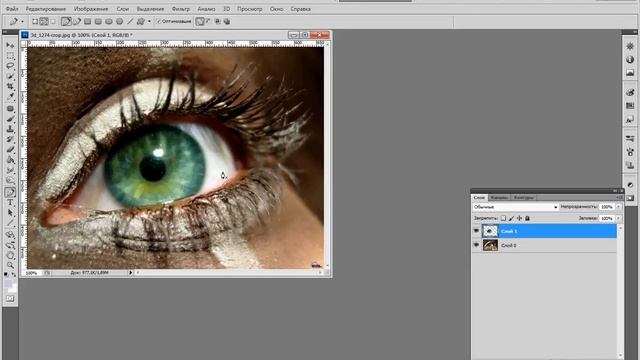640x360 pixels.
Task: Open the Обычные blend mode dropdown
Action: click(x=516, y=207)
